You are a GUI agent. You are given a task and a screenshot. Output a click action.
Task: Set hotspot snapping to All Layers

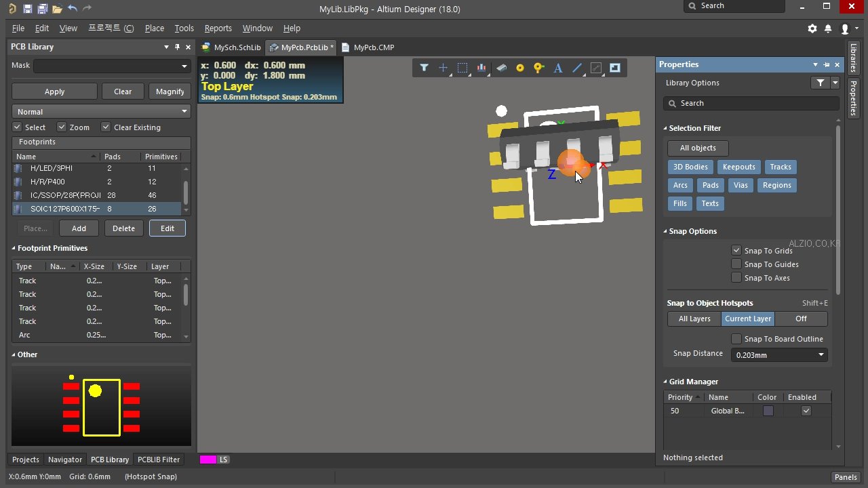tap(694, 319)
